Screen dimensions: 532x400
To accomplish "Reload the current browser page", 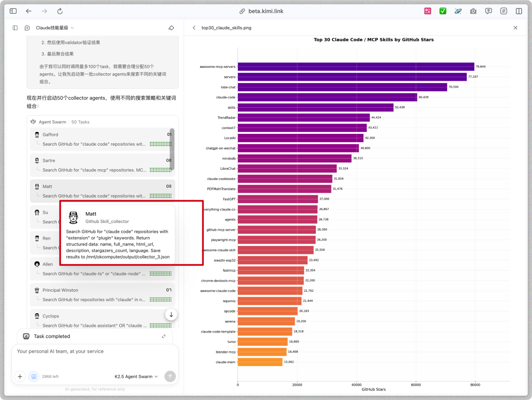I will [x=60, y=11].
